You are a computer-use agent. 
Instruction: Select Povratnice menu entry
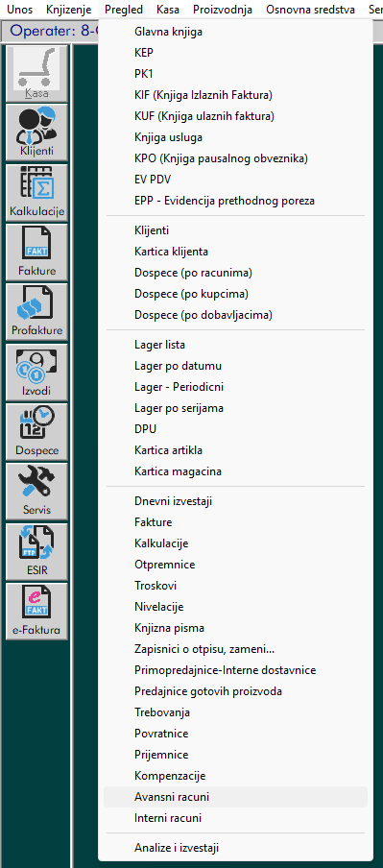tap(235, 734)
